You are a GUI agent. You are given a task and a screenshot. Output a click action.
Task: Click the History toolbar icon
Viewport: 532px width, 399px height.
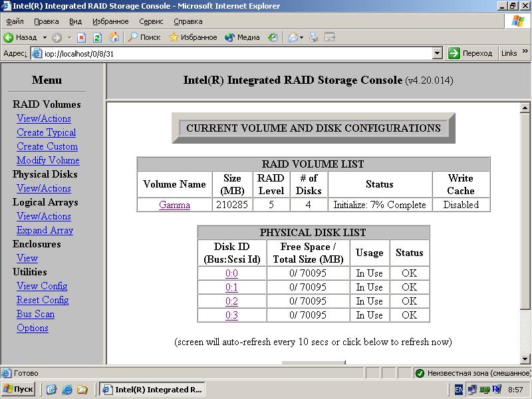point(273,37)
